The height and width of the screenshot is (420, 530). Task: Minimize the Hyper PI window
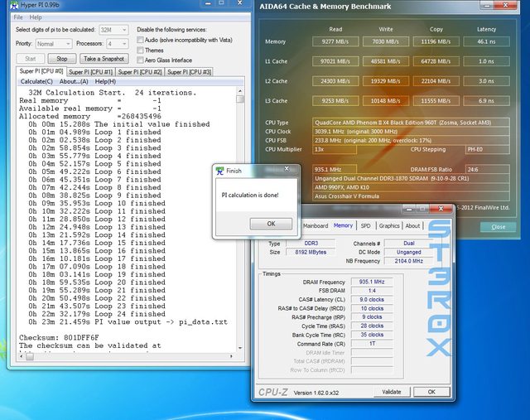(x=208, y=3)
